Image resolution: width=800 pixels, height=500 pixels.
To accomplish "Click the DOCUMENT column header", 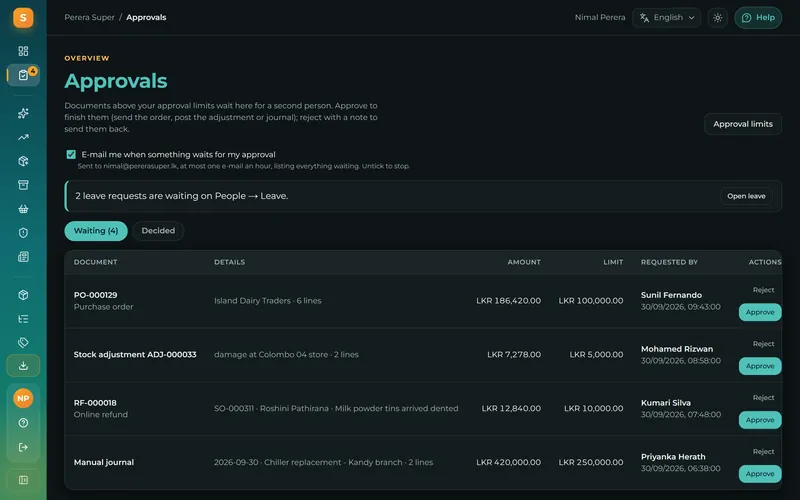I will pyautogui.click(x=95, y=262).
